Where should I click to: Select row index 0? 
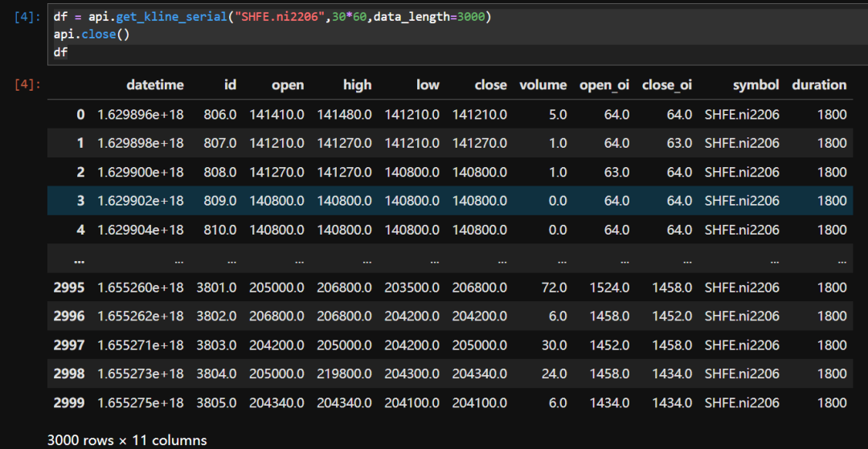[81, 115]
